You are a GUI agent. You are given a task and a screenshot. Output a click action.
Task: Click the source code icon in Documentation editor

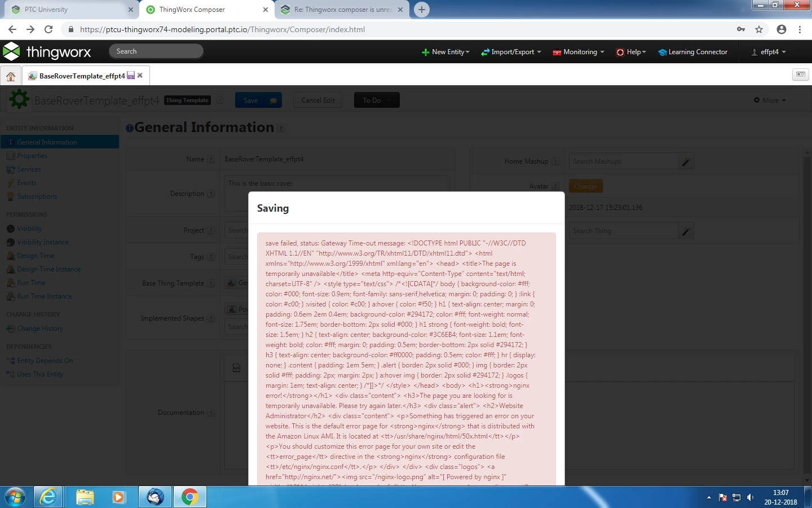click(237, 368)
